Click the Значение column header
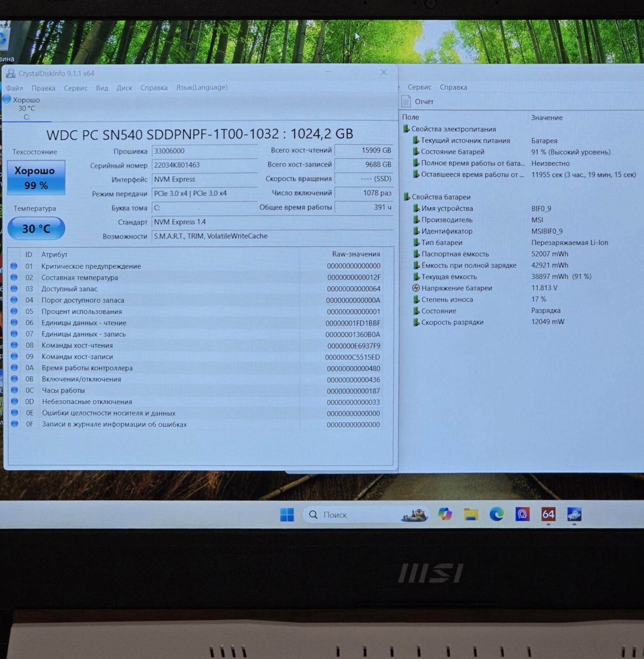Screen dimensions: 644x659 (547, 117)
